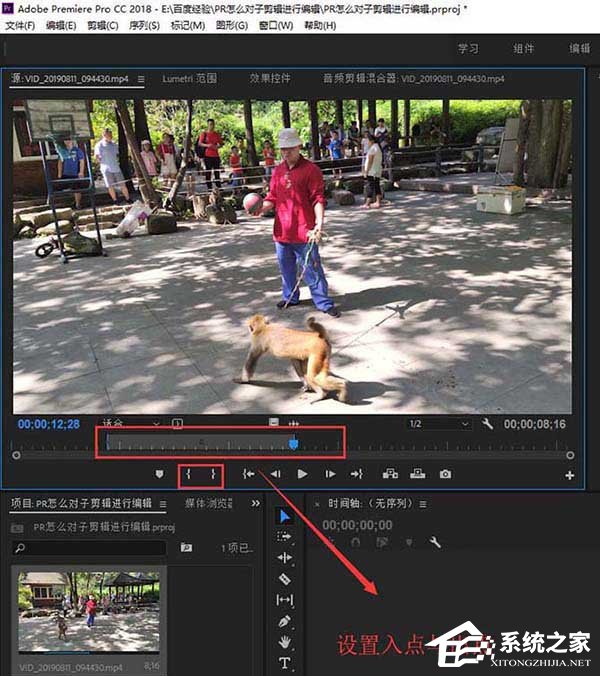
Task: Click the timeline timecode 00;00;00;00
Action: pyautogui.click(x=357, y=525)
